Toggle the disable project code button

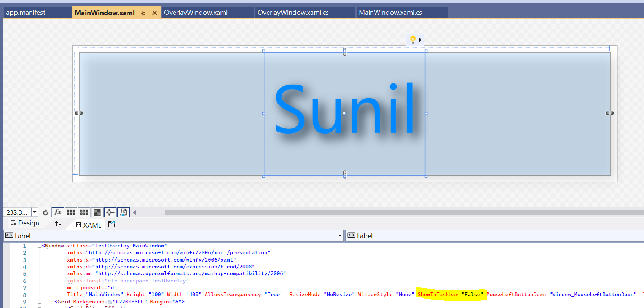pyautogui.click(x=124, y=212)
